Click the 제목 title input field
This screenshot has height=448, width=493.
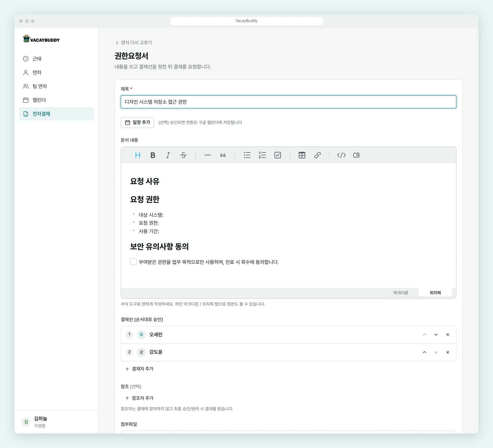pos(288,102)
